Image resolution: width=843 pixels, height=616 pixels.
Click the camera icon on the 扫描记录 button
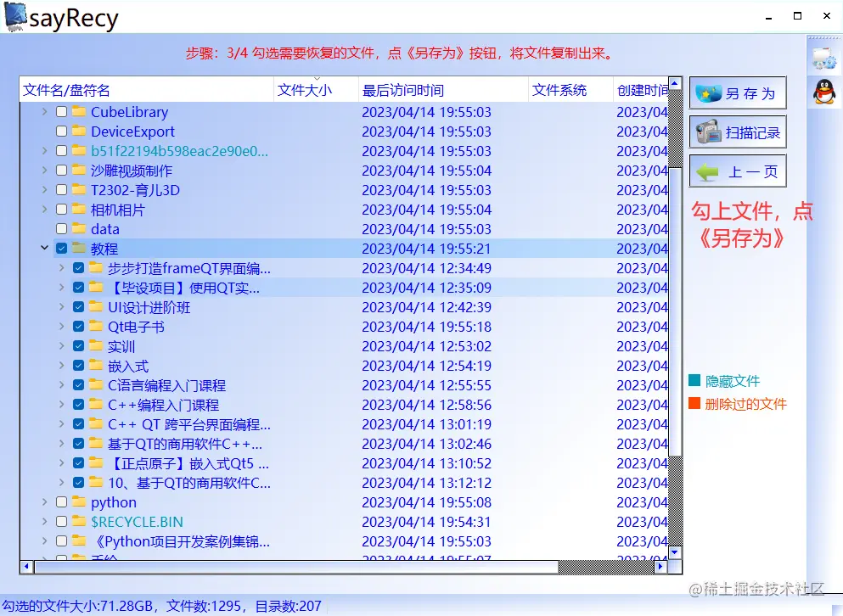[x=708, y=132]
